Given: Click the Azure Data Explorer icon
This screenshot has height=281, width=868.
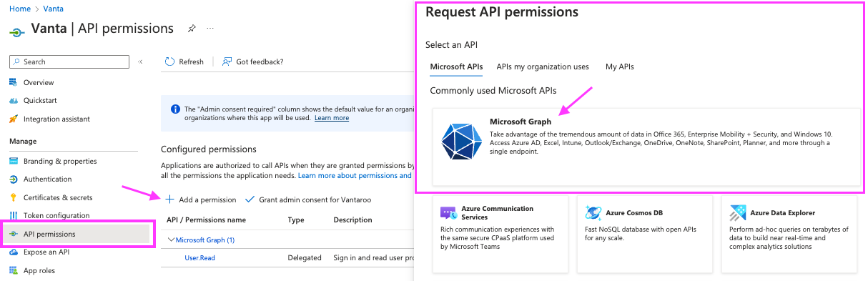Looking at the screenshot, I should [738, 213].
